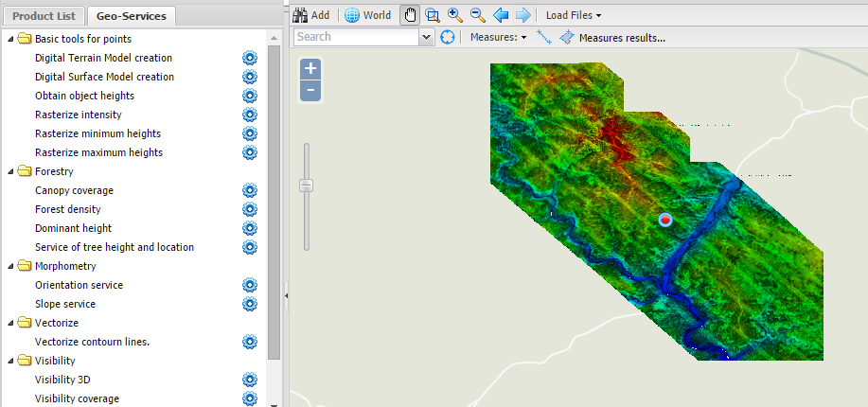Launch the Visibility coverage gear icon
868x407 pixels.
[x=250, y=398]
